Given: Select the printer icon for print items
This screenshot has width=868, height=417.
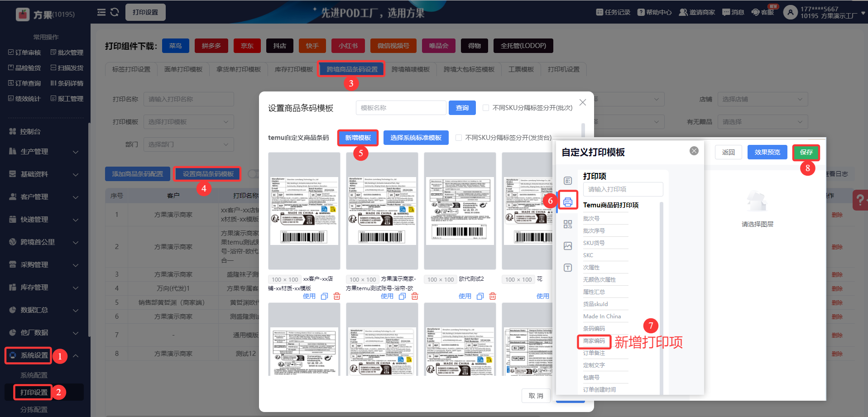Looking at the screenshot, I should pos(568,201).
